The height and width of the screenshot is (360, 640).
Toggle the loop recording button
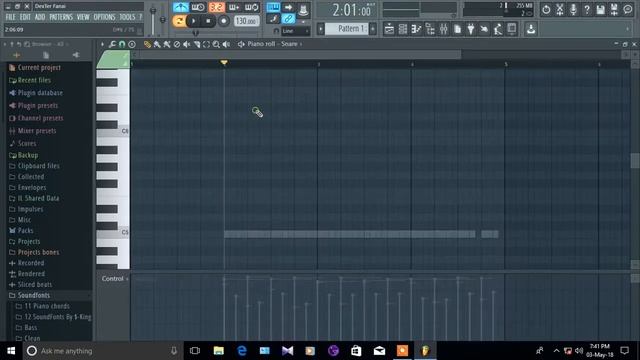251,7
